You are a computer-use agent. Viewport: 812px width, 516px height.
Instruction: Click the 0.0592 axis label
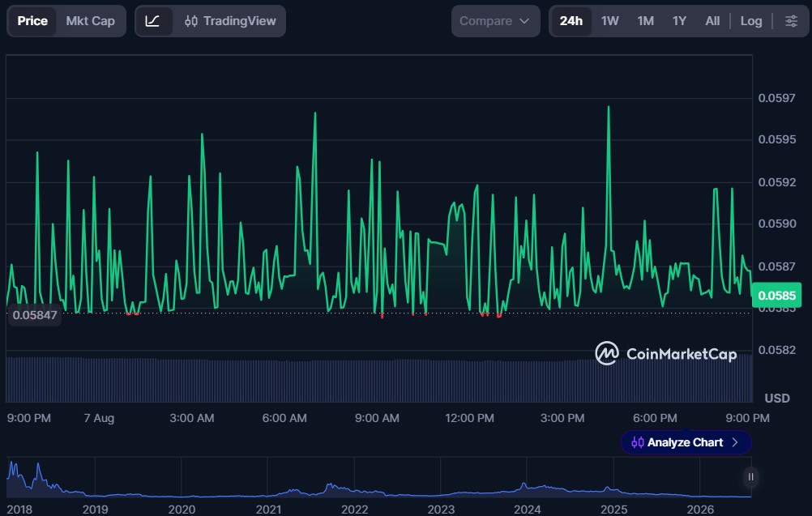point(776,182)
